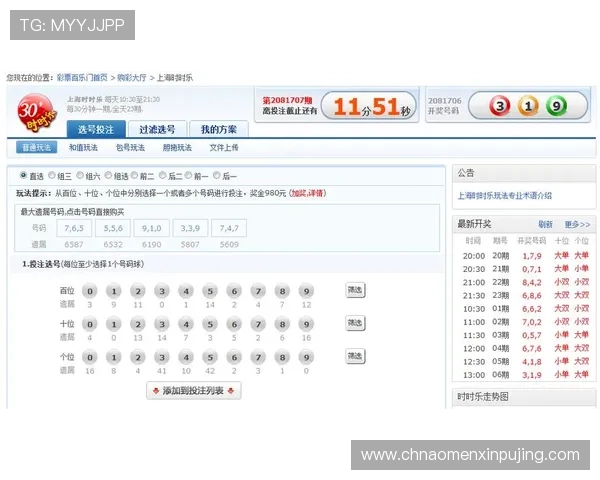Click draw result 3,1,9 in 06期 row
This screenshot has width=600, height=480.
pyautogui.click(x=532, y=375)
